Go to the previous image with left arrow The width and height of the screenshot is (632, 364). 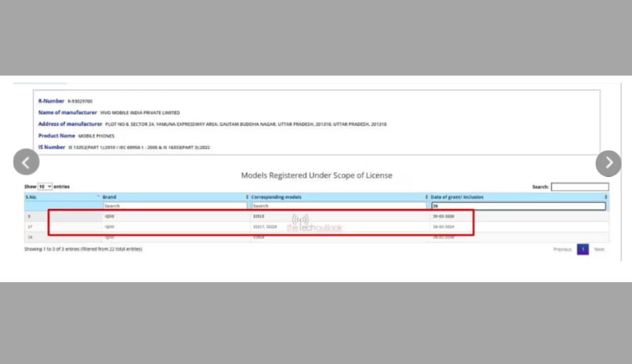tap(26, 162)
